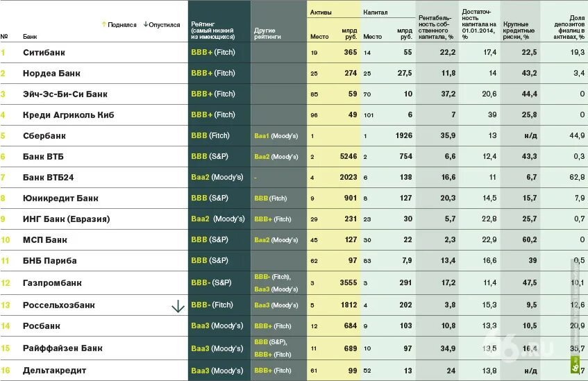Screen dimensions: 588x381
Task: Click Ситибанк's BBB+ (Fitch) rating
Action: tap(213, 52)
